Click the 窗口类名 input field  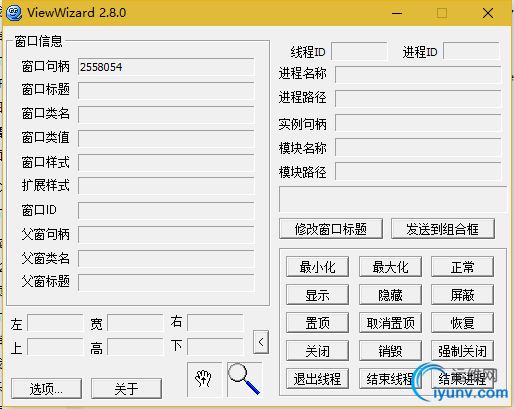[166, 115]
